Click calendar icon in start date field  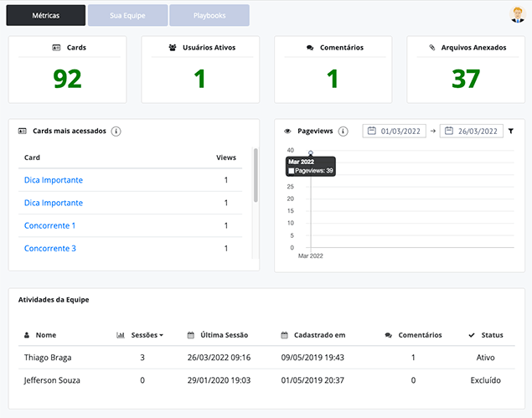(x=372, y=131)
